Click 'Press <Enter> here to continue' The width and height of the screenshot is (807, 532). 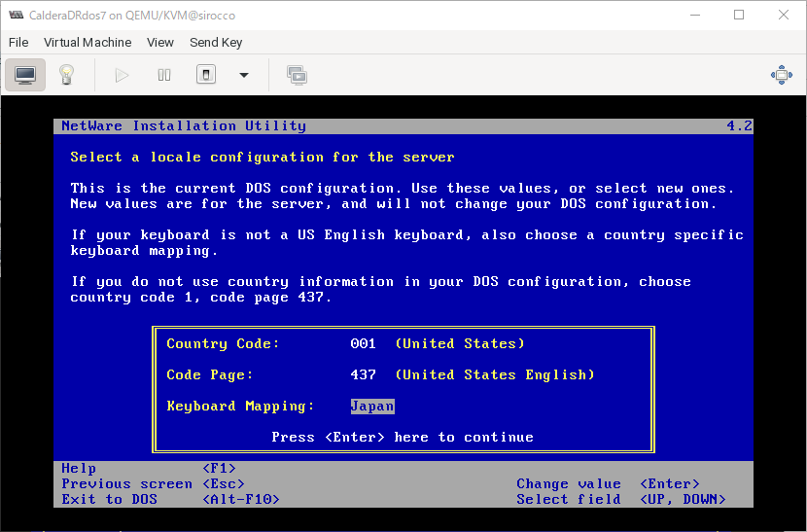403,438
